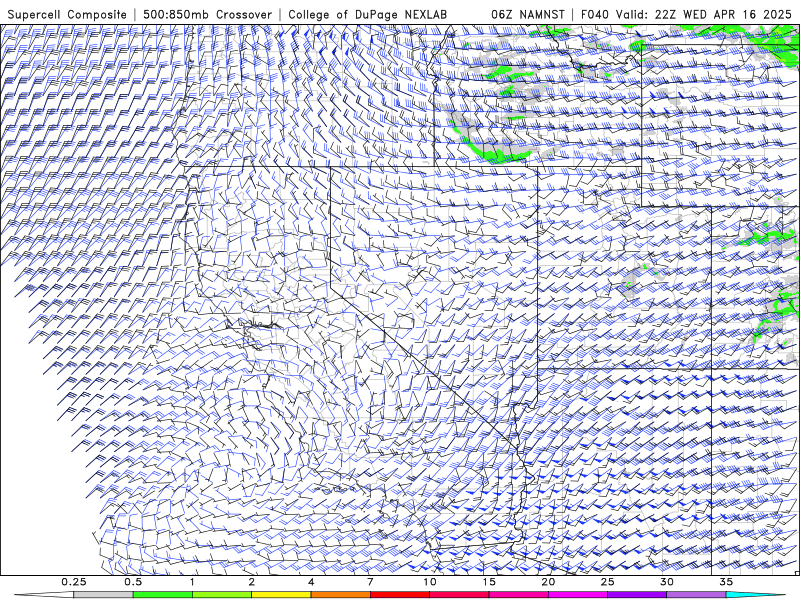Screen dimensions: 800x600
Task: Click the '35' legend value
Action: (726, 582)
